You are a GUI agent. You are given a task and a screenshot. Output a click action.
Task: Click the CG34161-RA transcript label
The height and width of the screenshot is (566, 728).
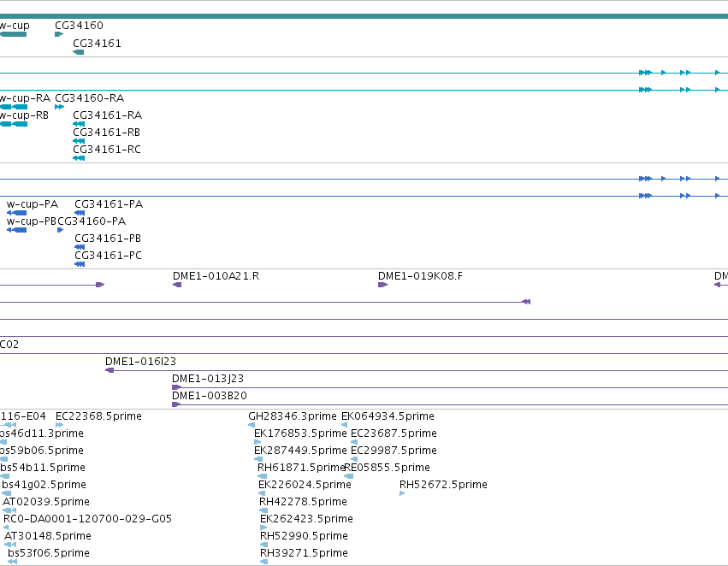point(107,115)
